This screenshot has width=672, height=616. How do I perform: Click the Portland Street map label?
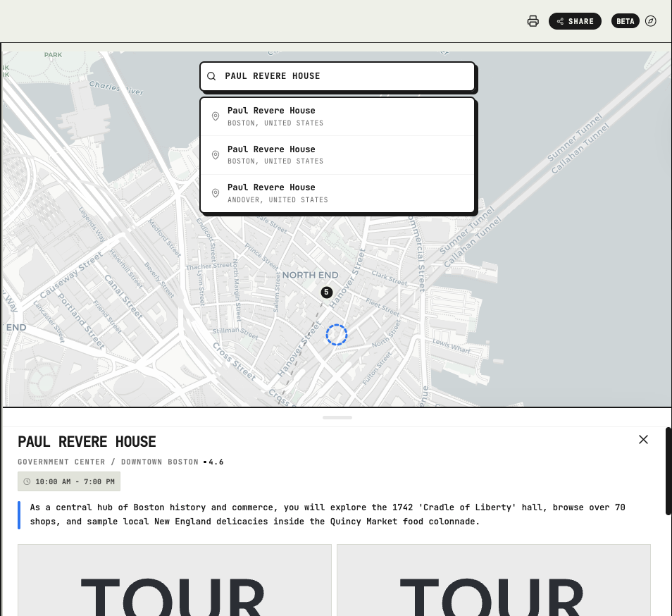pyautogui.click(x=82, y=321)
